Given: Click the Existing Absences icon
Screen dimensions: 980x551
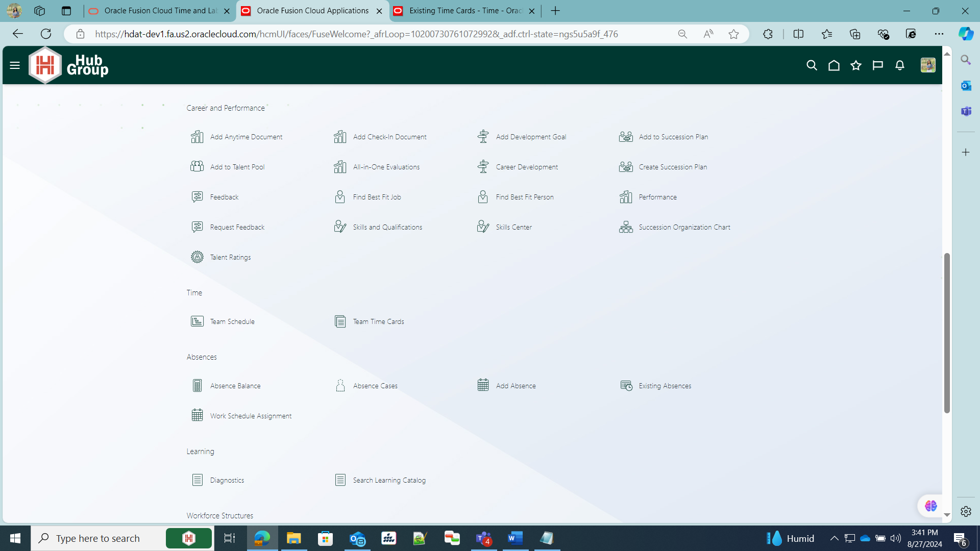Looking at the screenshot, I should tap(626, 386).
